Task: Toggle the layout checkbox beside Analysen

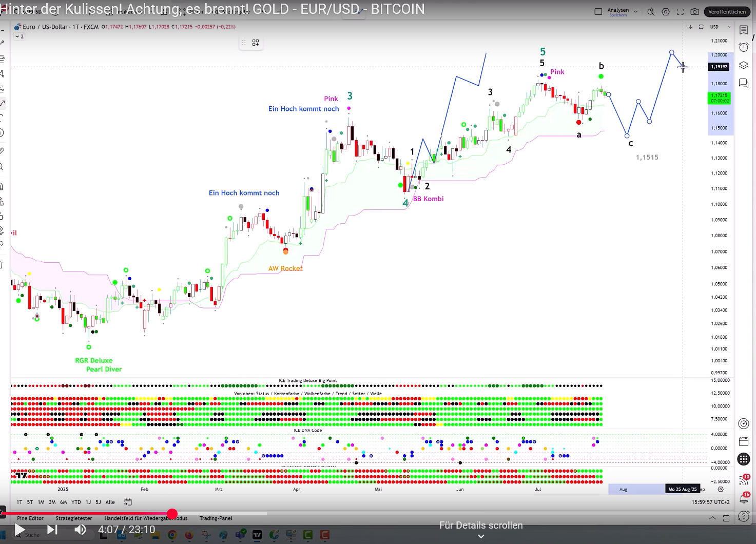Action: [598, 12]
